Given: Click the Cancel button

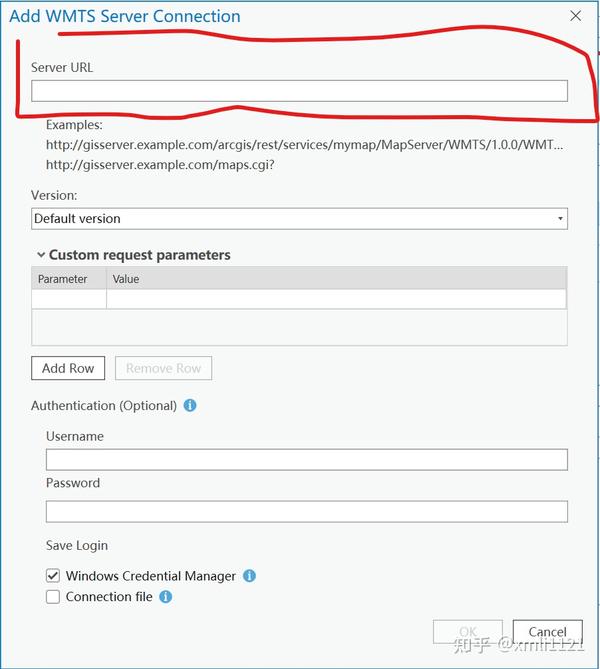Looking at the screenshot, I should click(547, 631).
